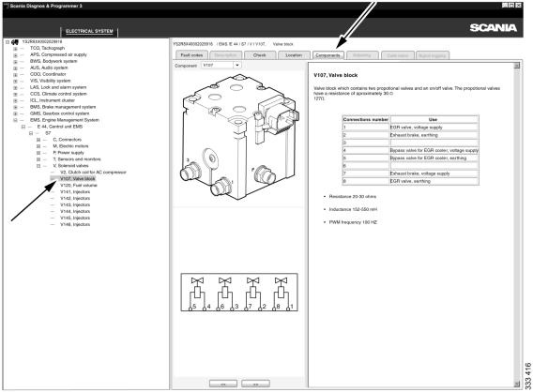This screenshot has width=533, height=392.
Task: Click 'EGR valve, voltage supply' table cell
Action: (434, 128)
